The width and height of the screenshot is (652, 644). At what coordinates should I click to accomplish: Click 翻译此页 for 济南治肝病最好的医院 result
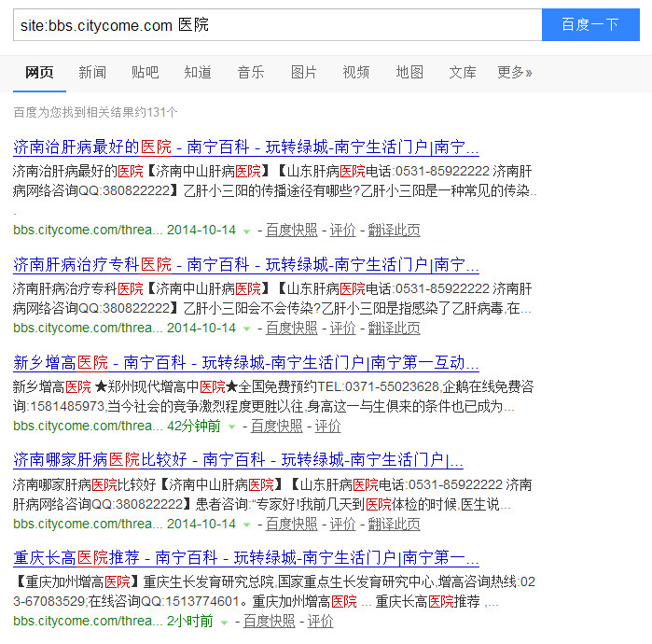394,230
